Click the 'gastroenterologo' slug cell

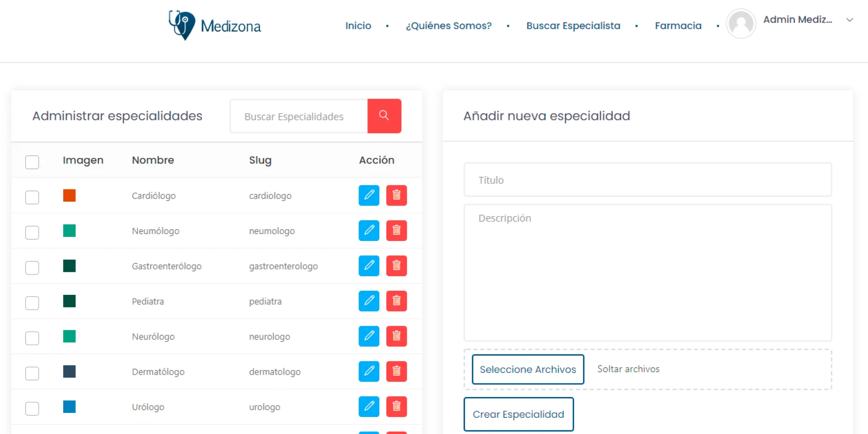pyautogui.click(x=284, y=266)
